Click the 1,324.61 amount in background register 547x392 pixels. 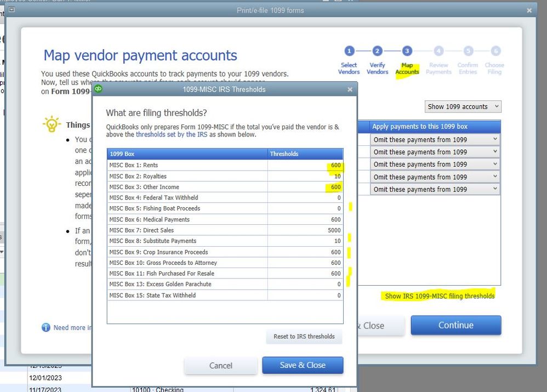[323, 389]
